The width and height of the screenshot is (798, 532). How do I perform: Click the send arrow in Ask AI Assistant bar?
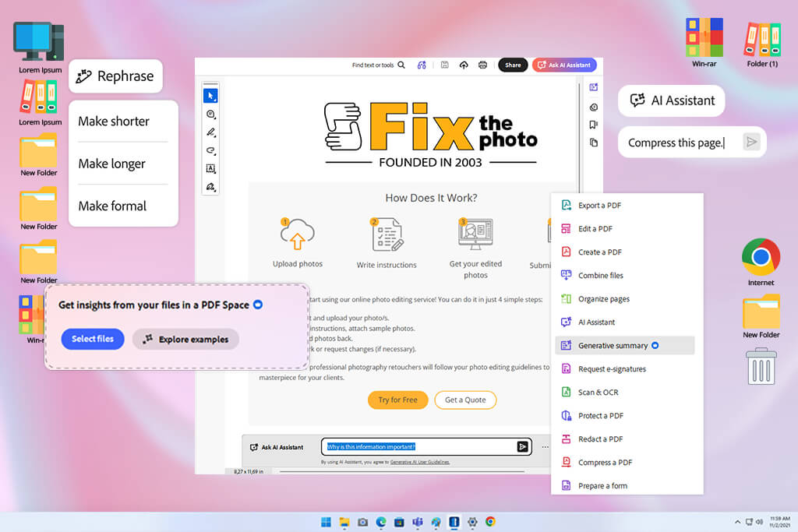pyautogui.click(x=522, y=446)
